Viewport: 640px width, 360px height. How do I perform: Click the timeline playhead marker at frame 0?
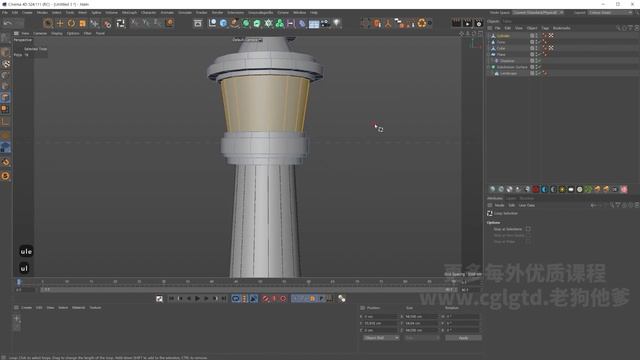pyautogui.click(x=19, y=282)
